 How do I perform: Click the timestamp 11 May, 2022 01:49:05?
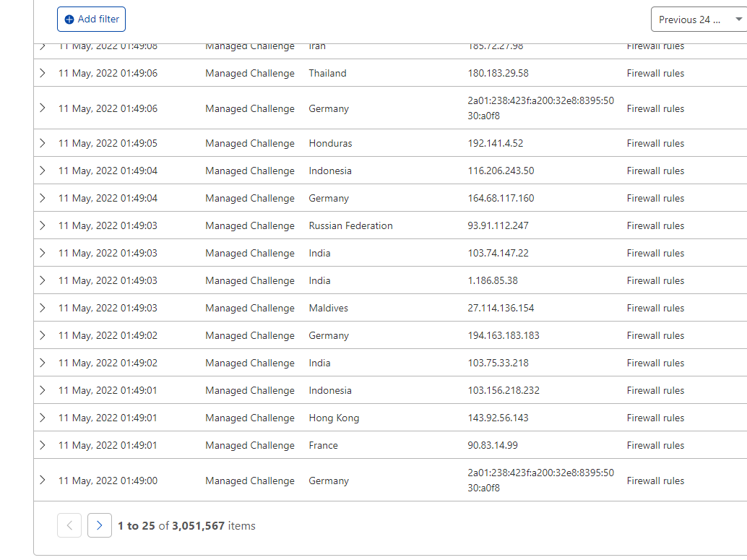pos(108,143)
